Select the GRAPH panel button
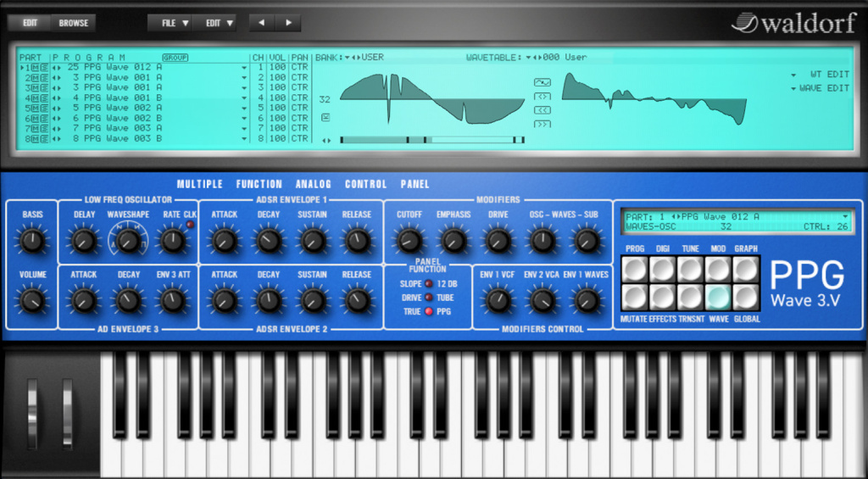This screenshot has height=479, width=868. tap(746, 269)
